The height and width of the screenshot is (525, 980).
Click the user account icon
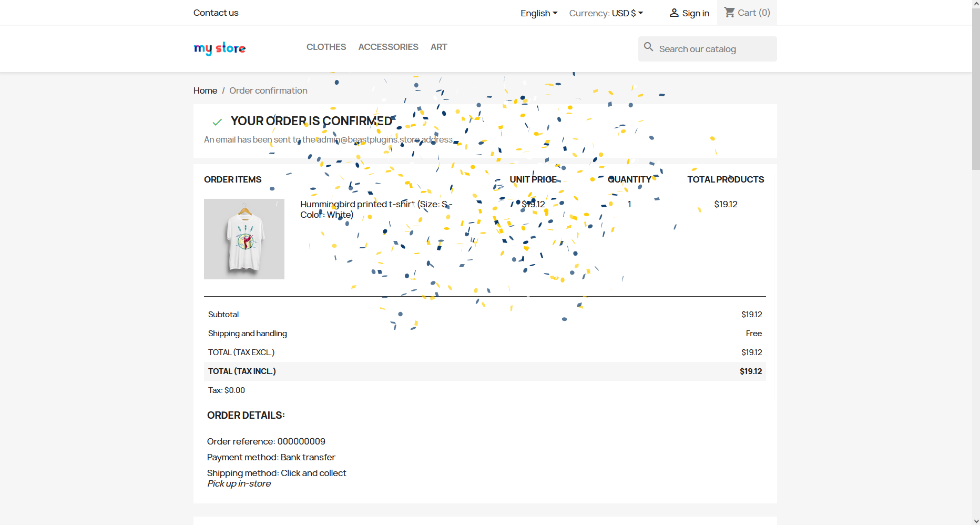click(673, 13)
